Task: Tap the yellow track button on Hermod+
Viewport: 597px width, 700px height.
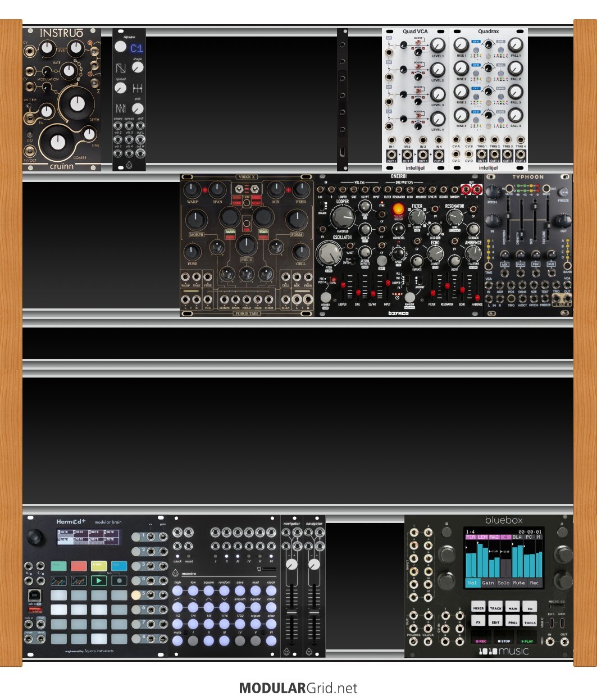Action: coord(99,566)
